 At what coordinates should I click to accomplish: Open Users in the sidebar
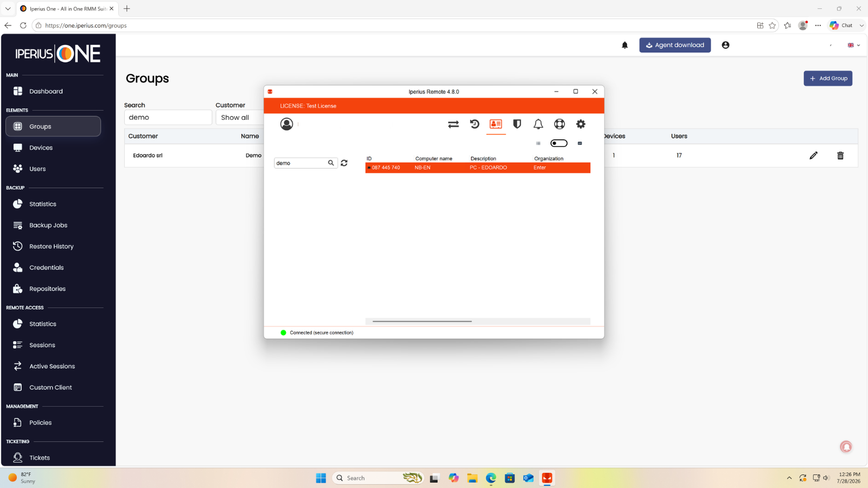tap(53, 169)
